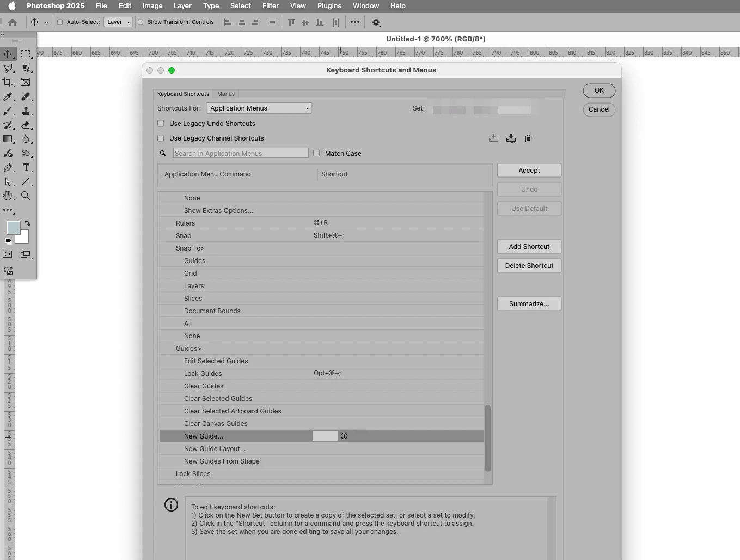Viewport: 740px width, 560px height.
Task: Select the Polygonal Lasso tool
Action: click(x=8, y=68)
